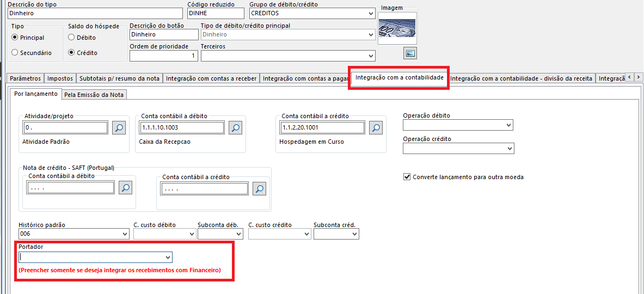Open lookup for Conta contábil a crédito 1.1.2.20.1001
Image resolution: width=644 pixels, height=294 pixels.
click(376, 128)
